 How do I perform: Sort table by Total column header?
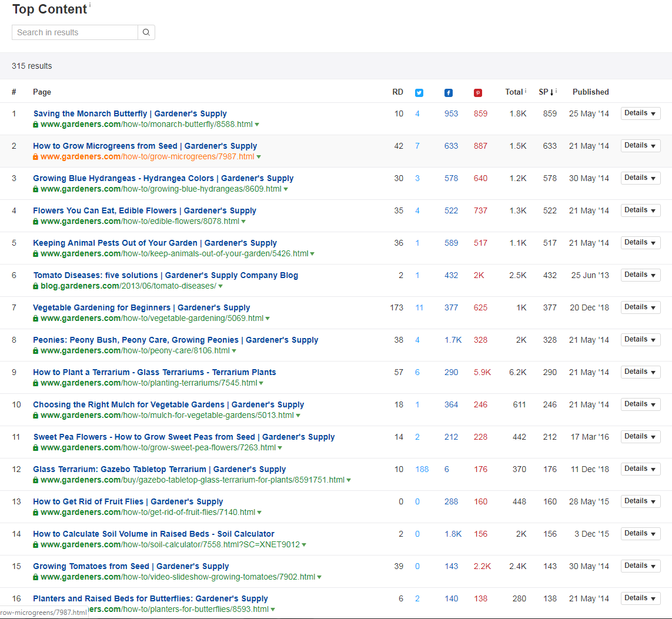pos(514,92)
